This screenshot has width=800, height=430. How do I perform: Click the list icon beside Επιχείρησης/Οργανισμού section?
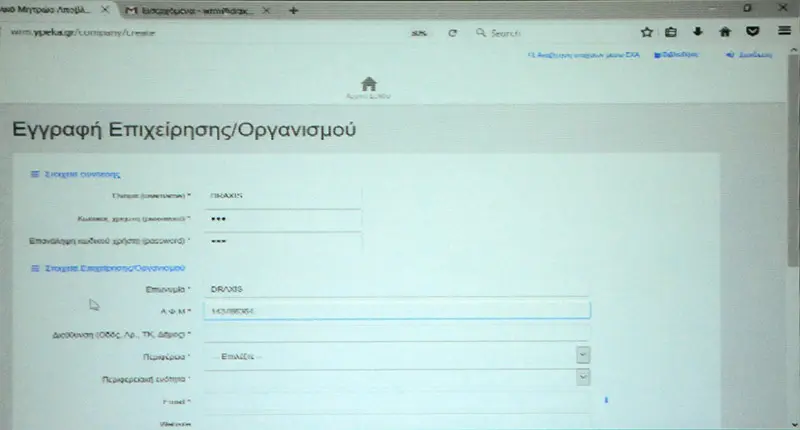point(35,268)
